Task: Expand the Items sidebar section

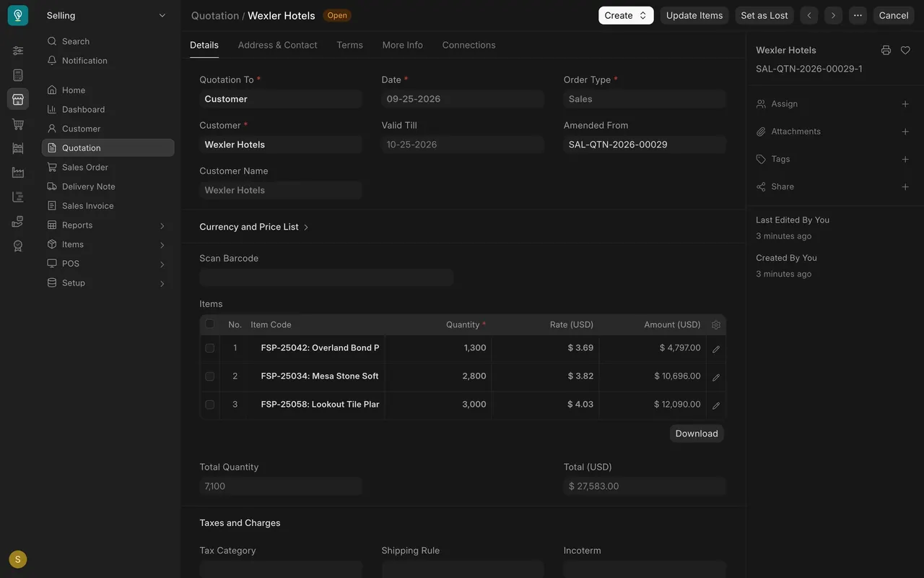Action: (x=108, y=245)
